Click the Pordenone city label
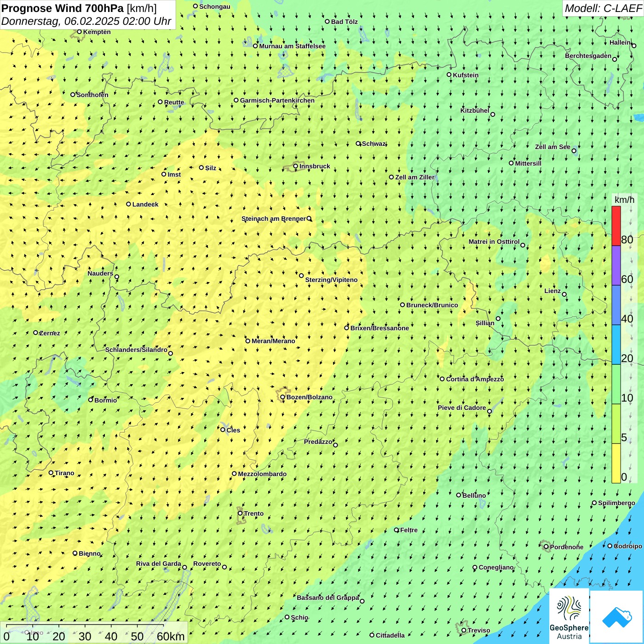The width and height of the screenshot is (644, 644). (x=567, y=547)
